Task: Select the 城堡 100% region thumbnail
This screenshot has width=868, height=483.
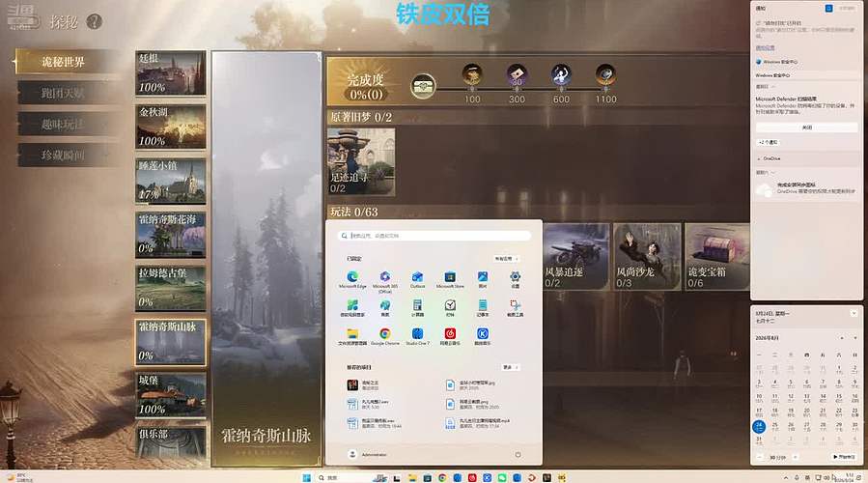Action: coord(171,395)
